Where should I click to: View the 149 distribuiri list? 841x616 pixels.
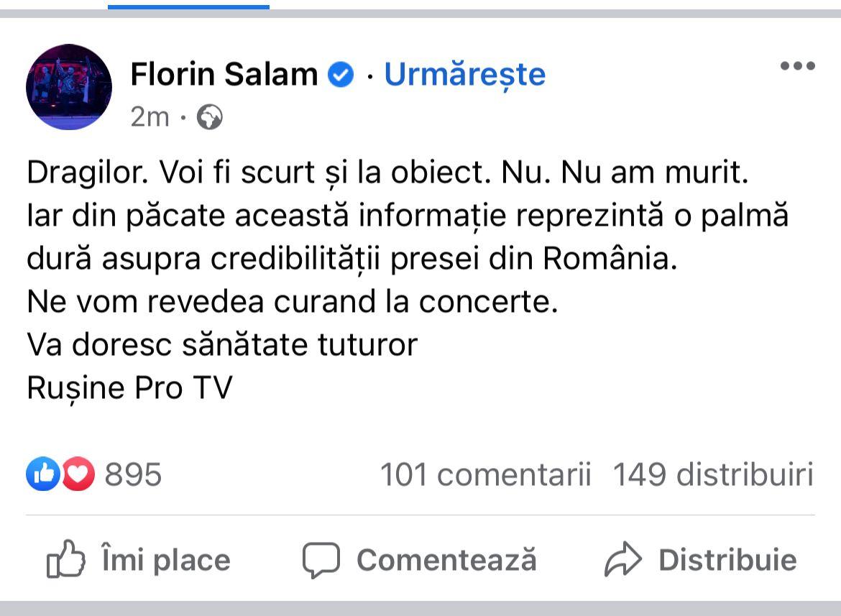point(712,474)
